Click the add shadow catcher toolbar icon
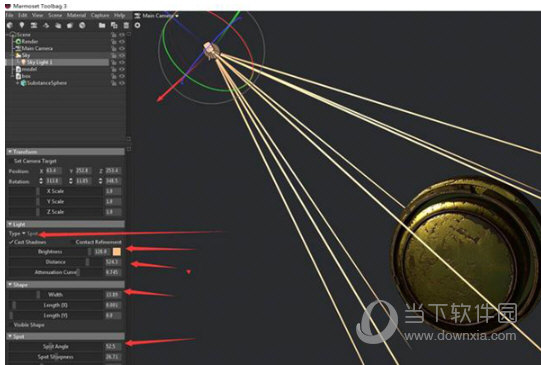541x365 pixels. click(x=46, y=25)
